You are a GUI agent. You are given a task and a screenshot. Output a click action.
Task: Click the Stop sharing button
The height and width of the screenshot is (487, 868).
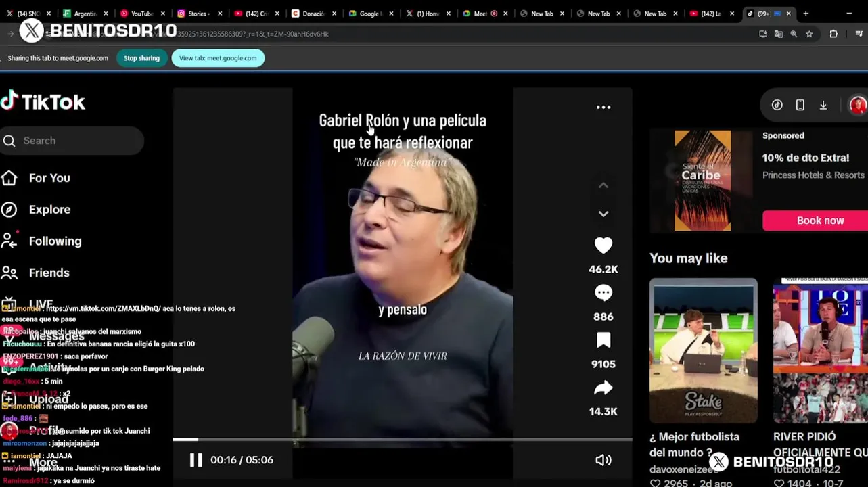pyautogui.click(x=141, y=58)
